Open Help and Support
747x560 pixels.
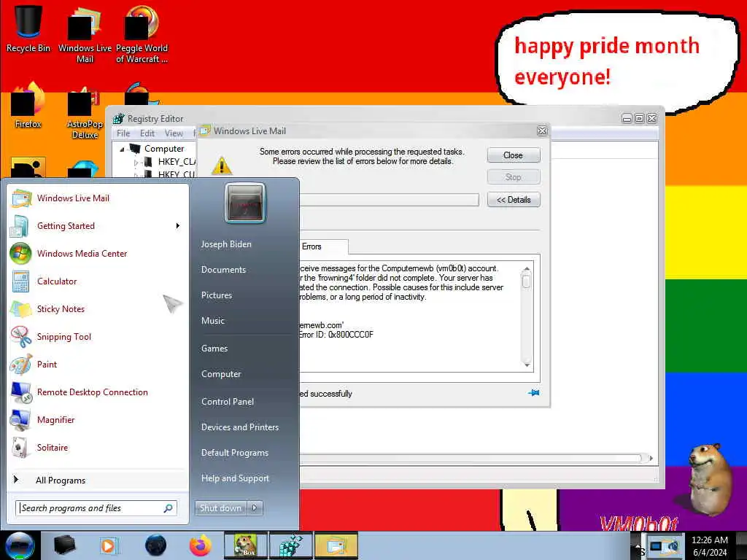click(x=235, y=478)
